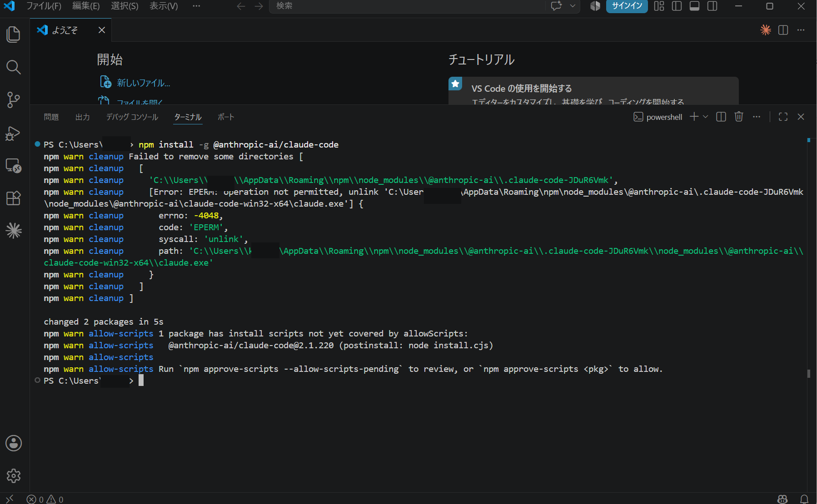This screenshot has height=504, width=817.
Task: Open the Source Control view
Action: [14, 100]
